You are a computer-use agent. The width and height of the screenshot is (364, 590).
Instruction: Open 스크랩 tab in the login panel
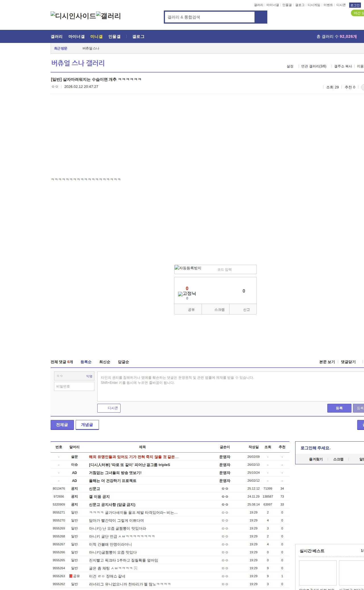[338, 459]
